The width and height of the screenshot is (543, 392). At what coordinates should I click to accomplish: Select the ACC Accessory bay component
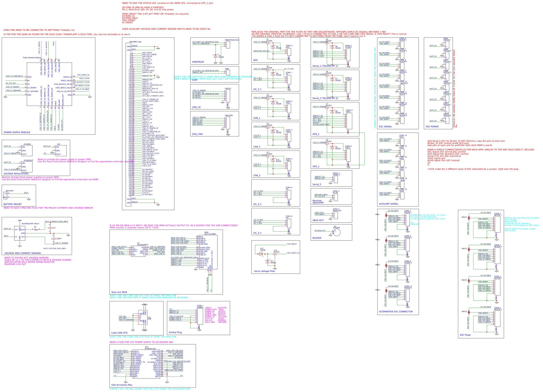tap(146, 364)
